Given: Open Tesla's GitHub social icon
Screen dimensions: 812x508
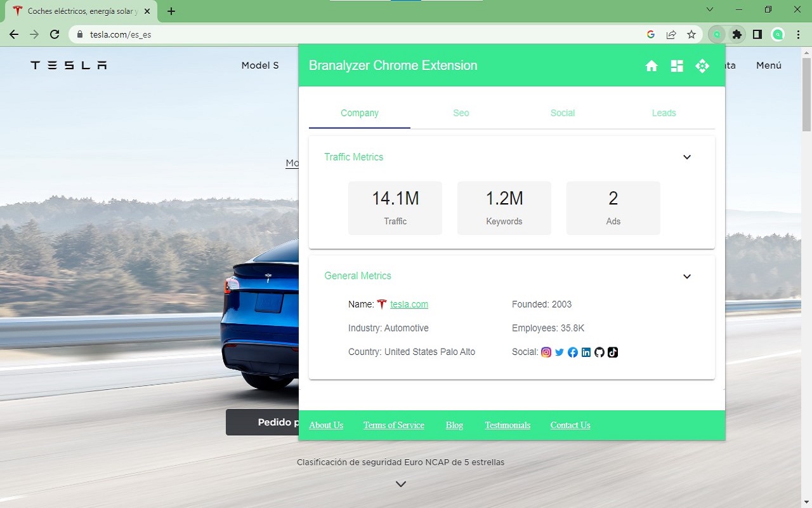Looking at the screenshot, I should 599,352.
